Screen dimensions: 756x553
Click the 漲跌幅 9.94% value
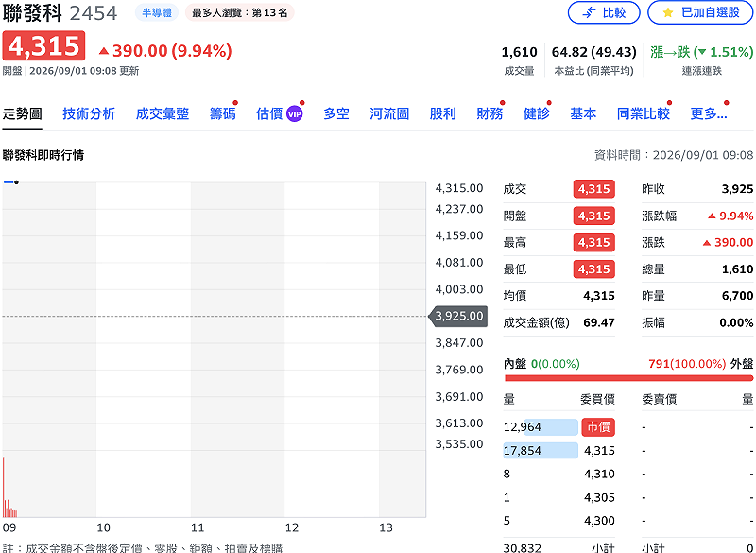[x=730, y=216]
